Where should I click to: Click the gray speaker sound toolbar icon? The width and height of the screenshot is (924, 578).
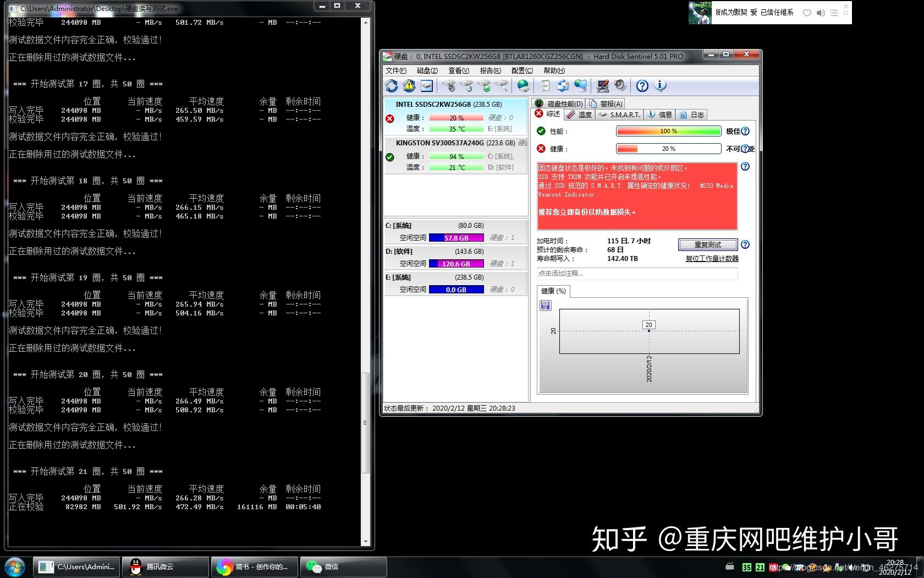tap(620, 86)
